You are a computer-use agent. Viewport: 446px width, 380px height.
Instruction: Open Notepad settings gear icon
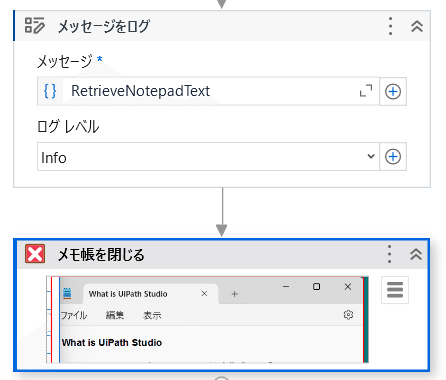tap(348, 315)
